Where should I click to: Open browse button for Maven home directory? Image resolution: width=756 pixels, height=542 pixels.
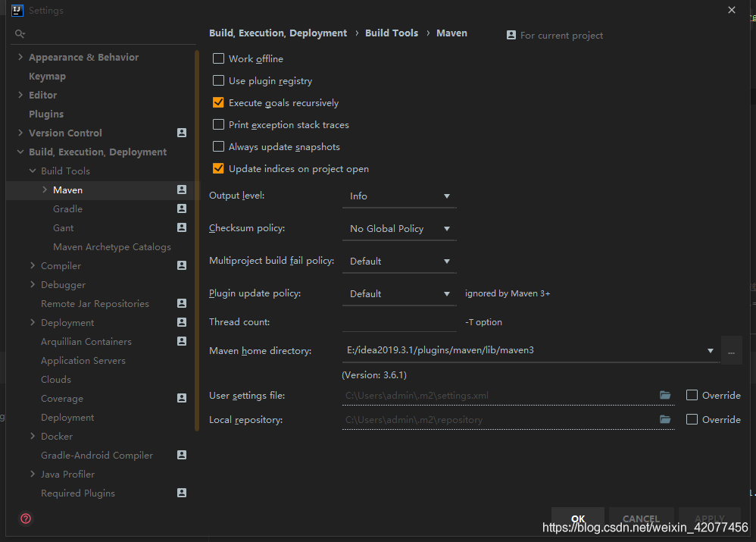[732, 351]
